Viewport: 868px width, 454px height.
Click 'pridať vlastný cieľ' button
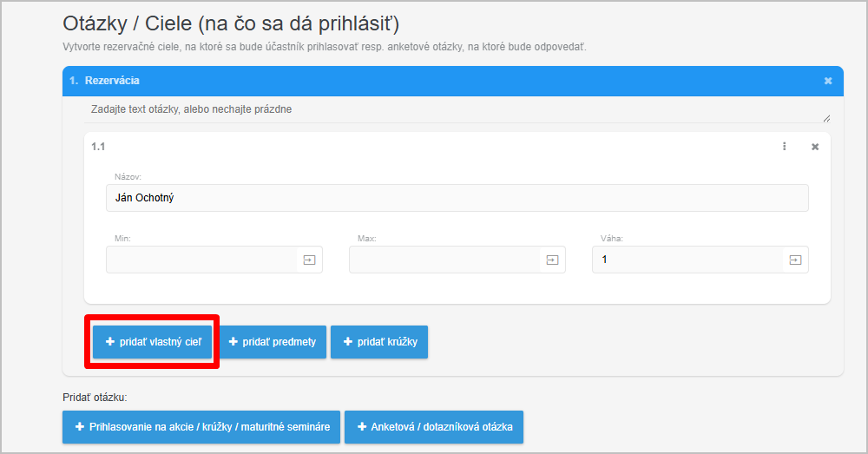coord(153,342)
